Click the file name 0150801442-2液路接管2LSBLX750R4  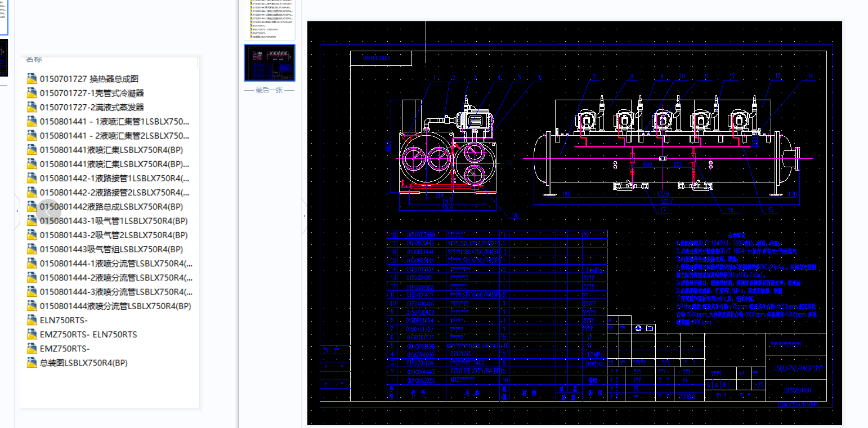click(x=115, y=193)
